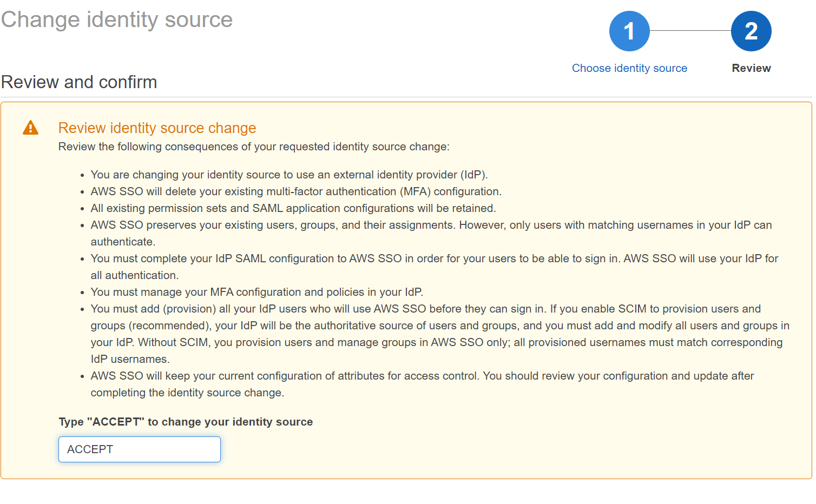Click the bullet about external identity provider
The height and width of the screenshot is (504, 816).
289,175
